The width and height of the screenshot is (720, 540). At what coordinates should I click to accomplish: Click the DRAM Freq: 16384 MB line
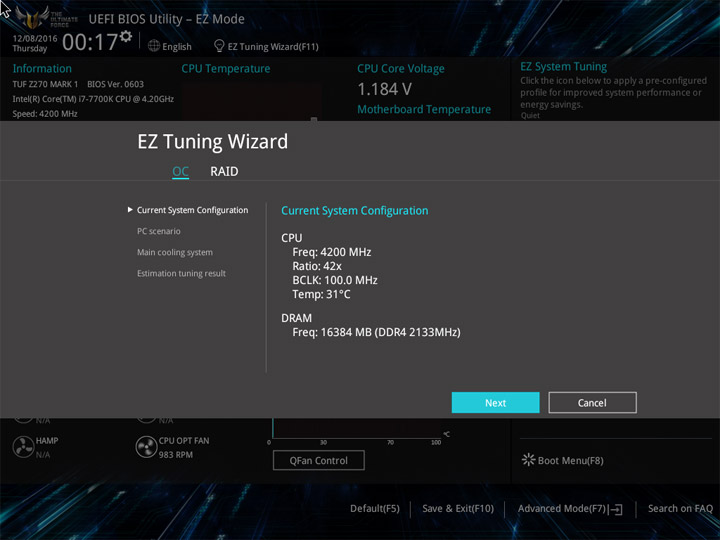(376, 332)
